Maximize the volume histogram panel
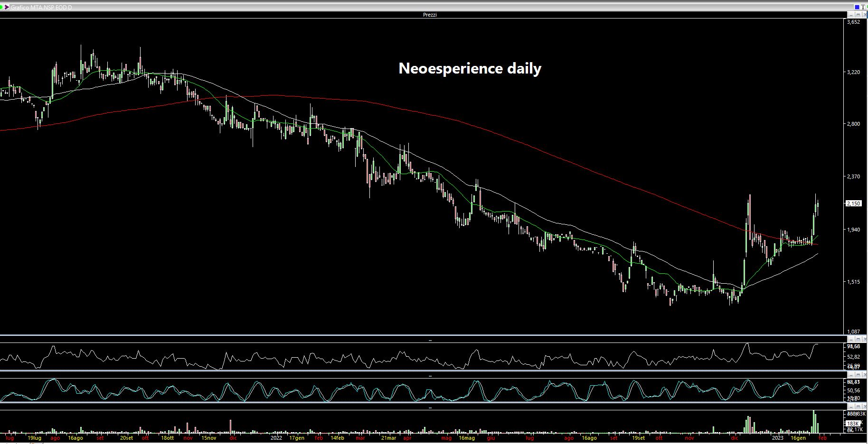Viewport: 868px width, 444px height. [x=858, y=407]
